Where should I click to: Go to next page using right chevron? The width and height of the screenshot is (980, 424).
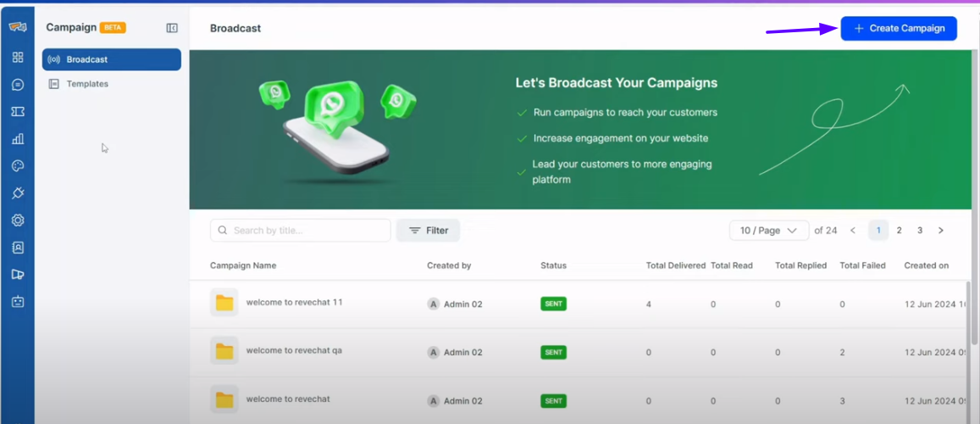tap(940, 231)
